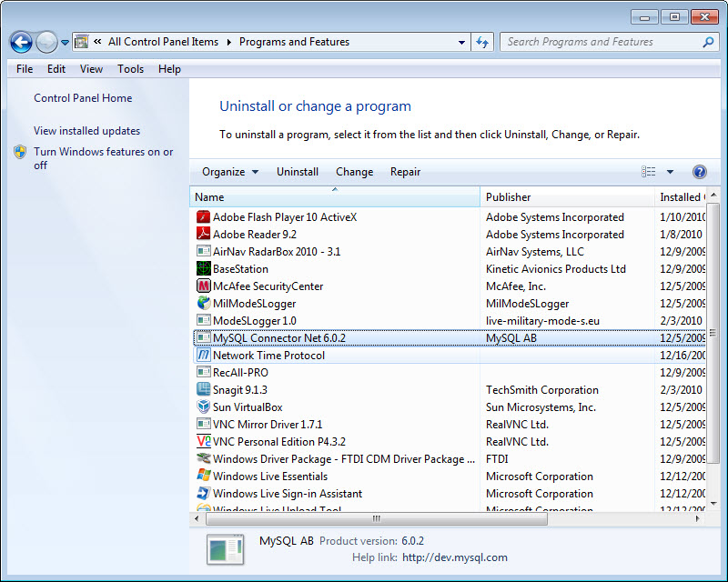The image size is (728, 582).
Task: Click the scroll down arrow of the list
Action: [713, 504]
